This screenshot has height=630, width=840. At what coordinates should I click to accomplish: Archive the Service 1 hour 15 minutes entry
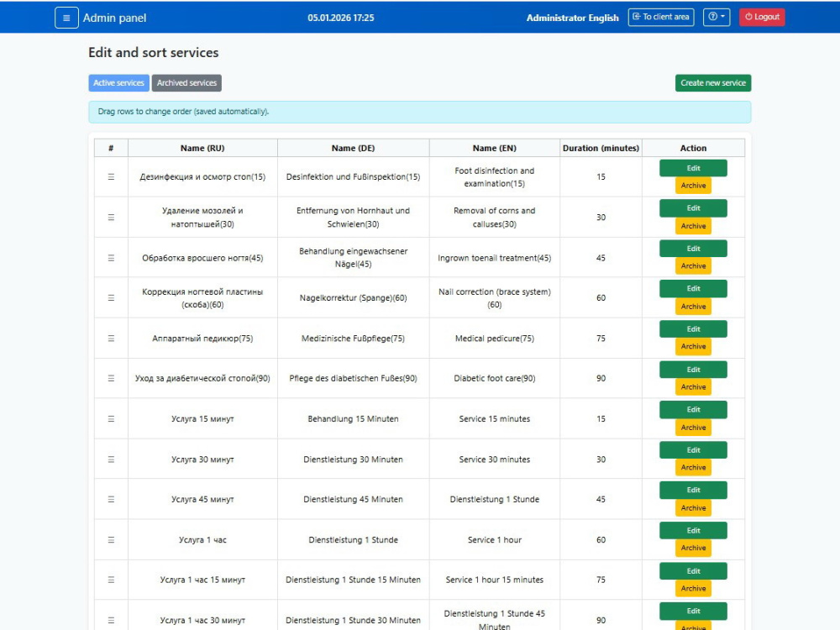pos(693,589)
